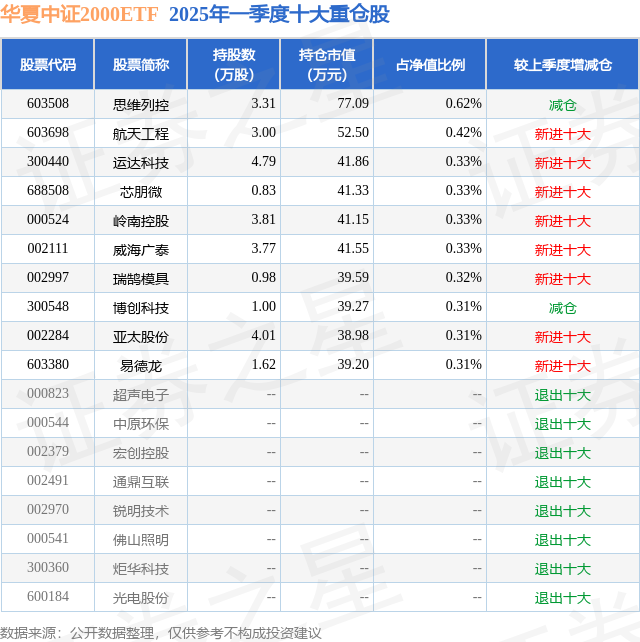Select stock name 锐明技术
The width and height of the screenshot is (640, 642).
pos(141,512)
